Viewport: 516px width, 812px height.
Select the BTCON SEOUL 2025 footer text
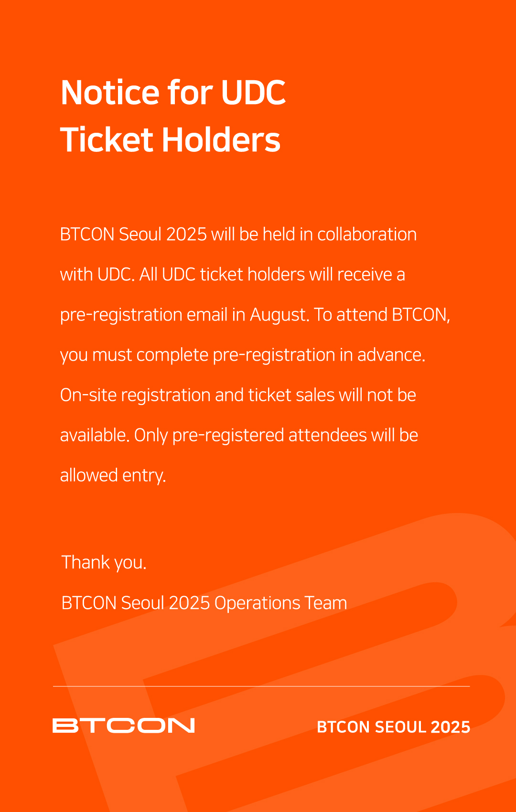(x=394, y=727)
